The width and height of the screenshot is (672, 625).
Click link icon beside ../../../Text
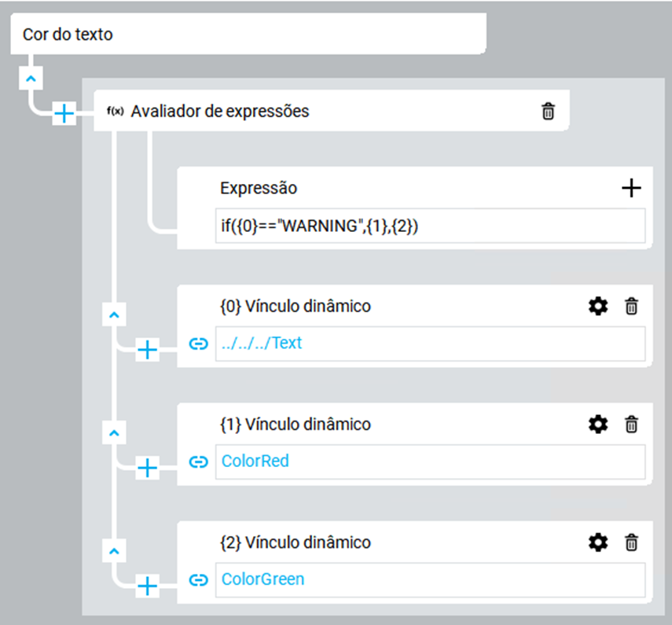click(x=199, y=344)
